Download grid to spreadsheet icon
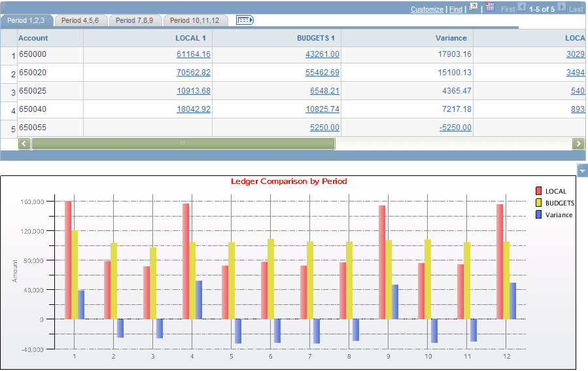This screenshot has height=371, width=588. pyautogui.click(x=490, y=7)
